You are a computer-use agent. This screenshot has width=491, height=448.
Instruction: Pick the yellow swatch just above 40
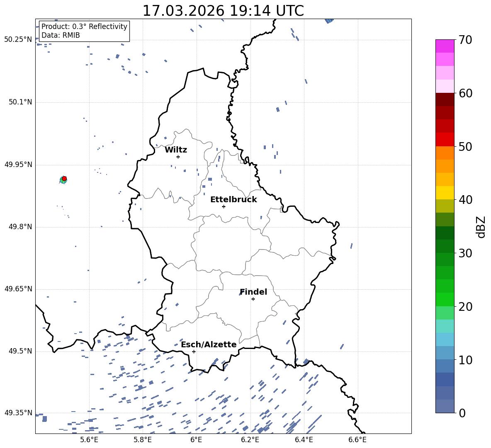click(x=445, y=193)
